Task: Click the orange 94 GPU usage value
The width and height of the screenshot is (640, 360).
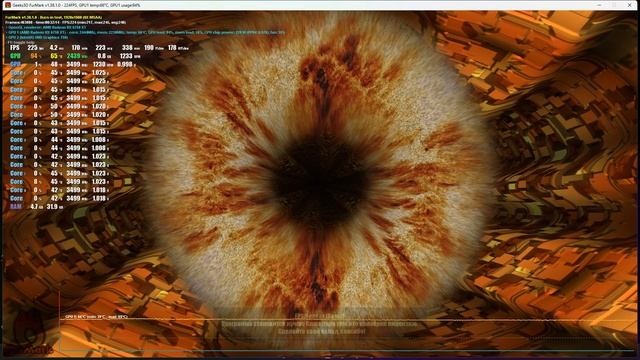Action: tap(34, 56)
